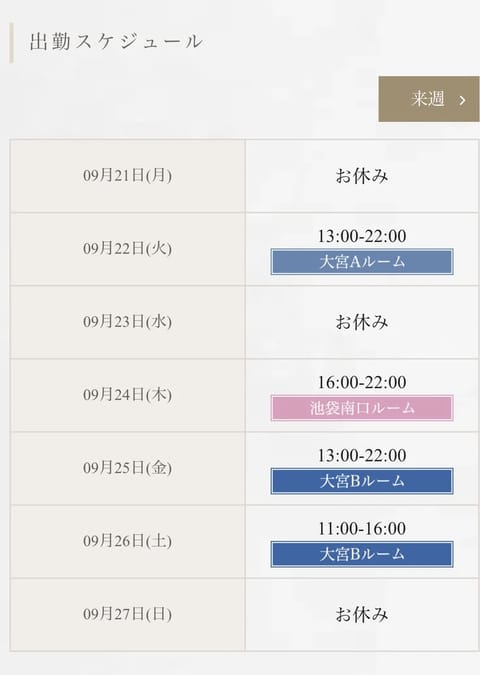
Task: Click the 13:00-22:00 time on Friday
Action: [362, 456]
